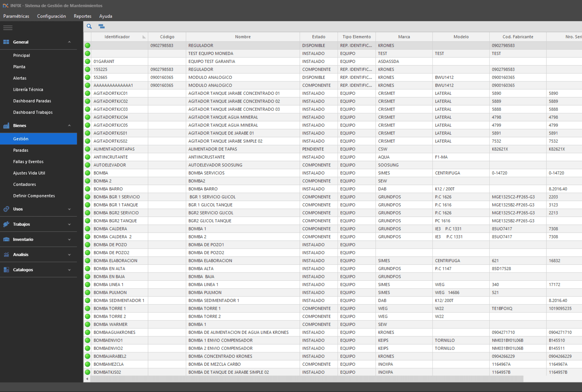582x392 pixels.
Task: Toggle the hamburger sidebar menu icon
Action: (x=8, y=28)
